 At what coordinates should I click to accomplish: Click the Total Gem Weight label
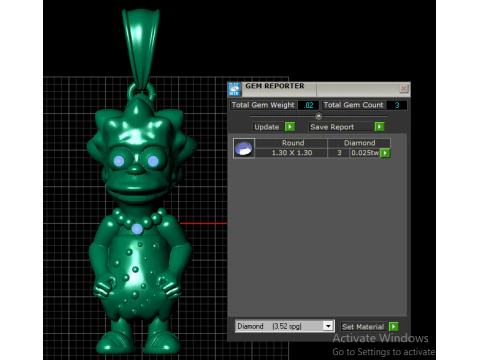point(263,105)
